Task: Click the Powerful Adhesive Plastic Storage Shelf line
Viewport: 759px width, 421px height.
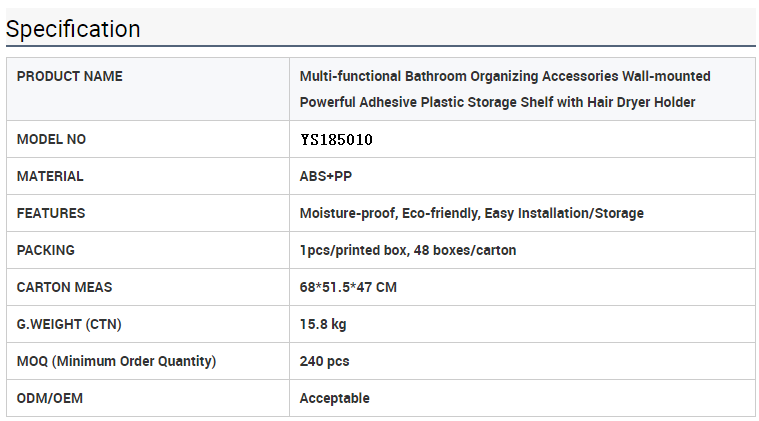Action: 498,103
